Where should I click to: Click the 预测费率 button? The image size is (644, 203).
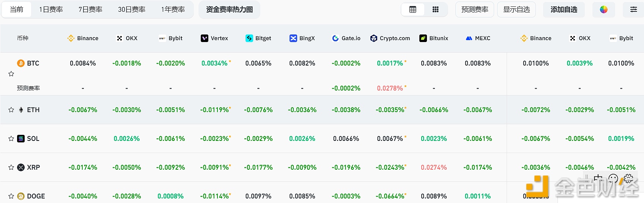coord(475,9)
